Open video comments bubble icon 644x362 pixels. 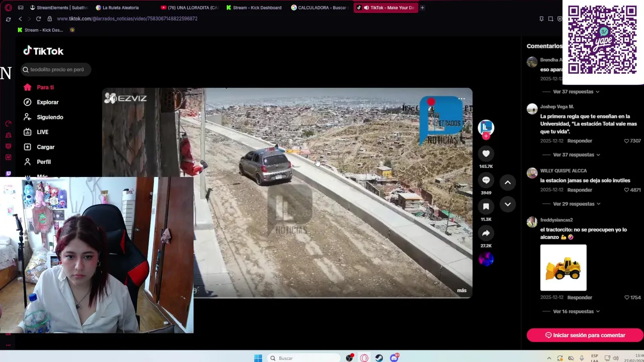(x=486, y=180)
